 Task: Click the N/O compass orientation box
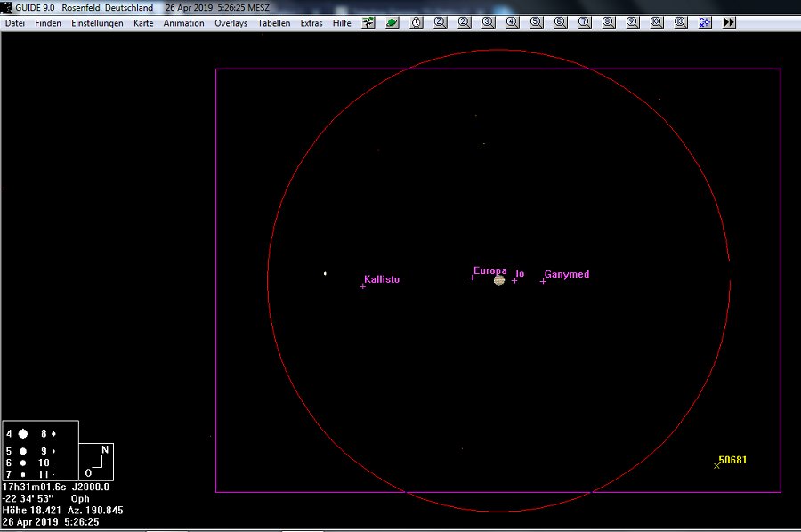96,462
